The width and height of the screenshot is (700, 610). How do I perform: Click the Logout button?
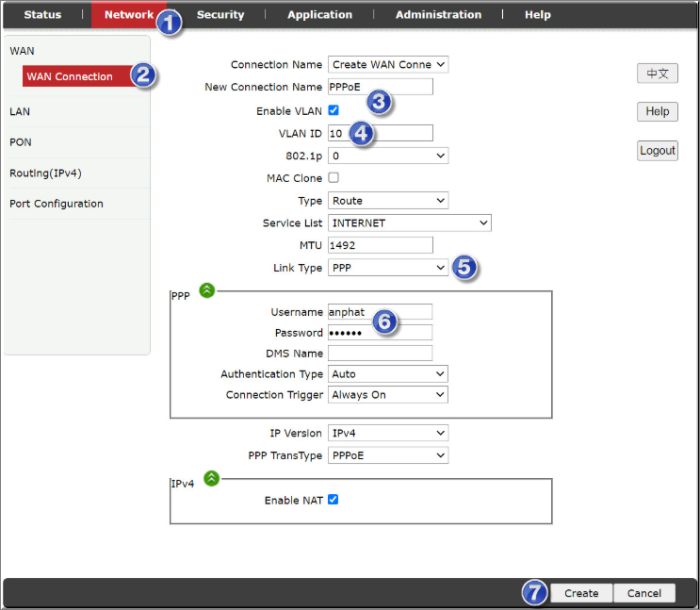pyautogui.click(x=657, y=151)
